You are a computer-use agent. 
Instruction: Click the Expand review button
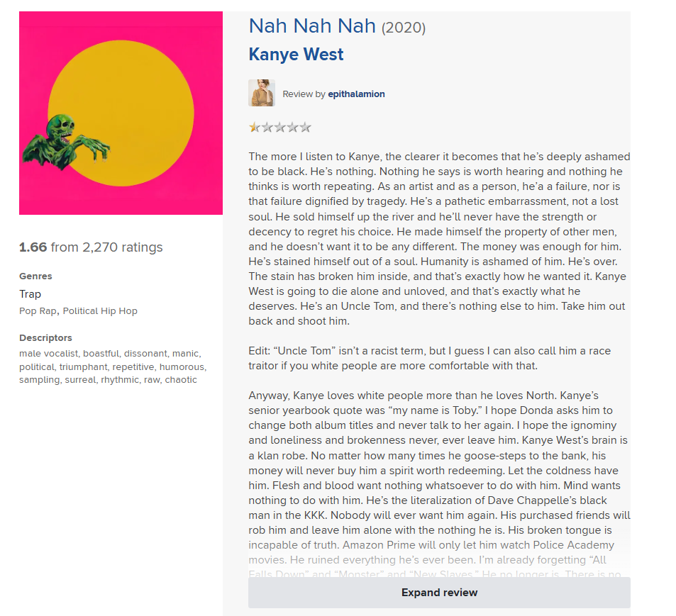(x=439, y=593)
